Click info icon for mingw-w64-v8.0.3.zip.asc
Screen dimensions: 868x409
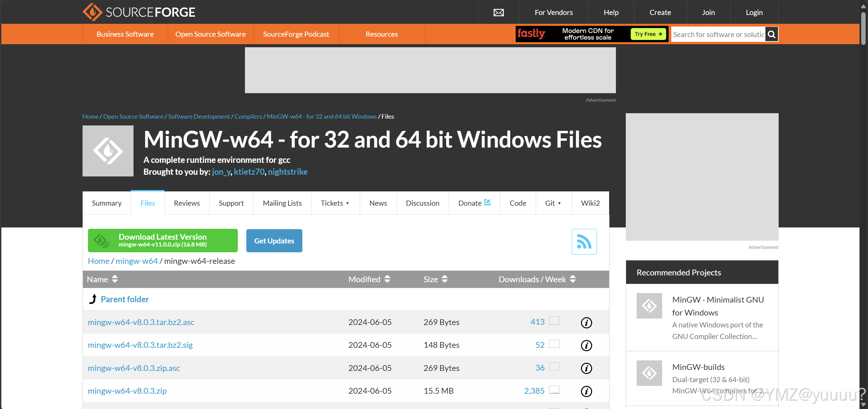586,368
